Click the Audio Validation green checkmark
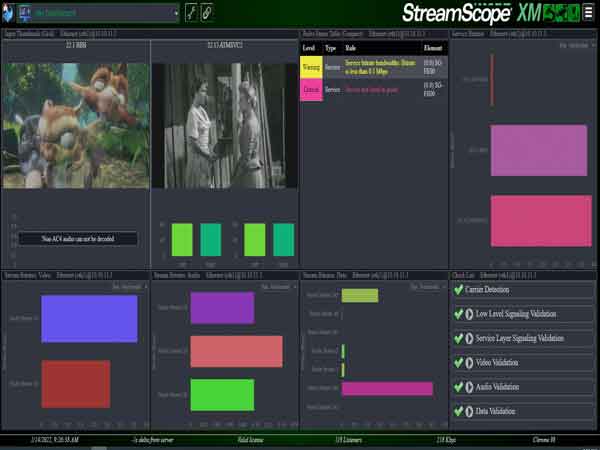600x450 pixels. [458, 387]
